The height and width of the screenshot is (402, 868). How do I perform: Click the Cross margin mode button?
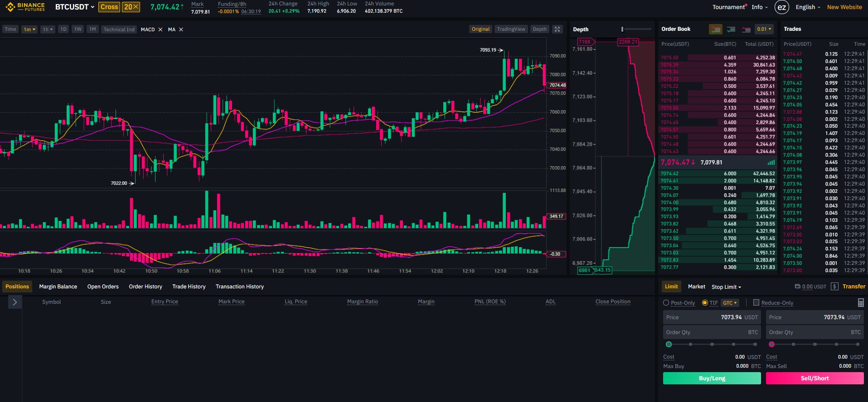point(109,7)
